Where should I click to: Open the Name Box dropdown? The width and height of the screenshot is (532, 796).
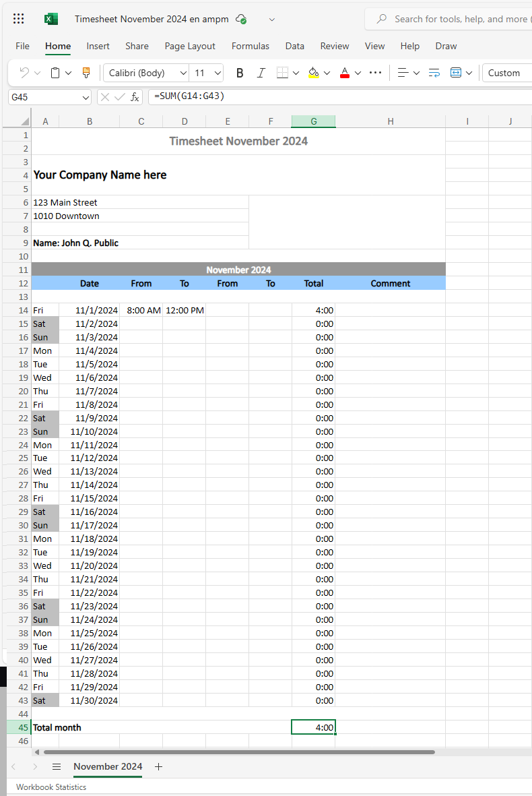[86, 97]
